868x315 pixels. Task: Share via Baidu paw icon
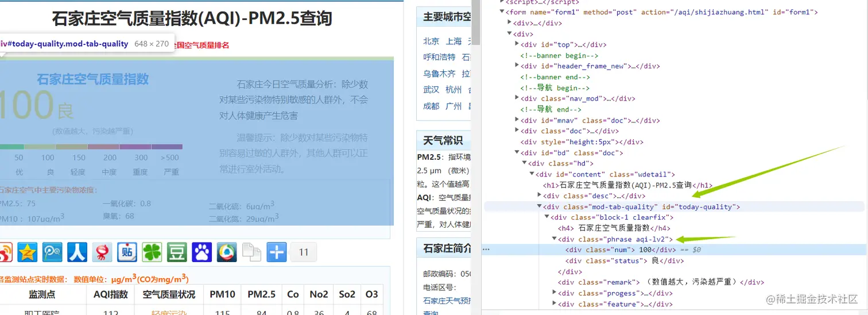coord(202,252)
